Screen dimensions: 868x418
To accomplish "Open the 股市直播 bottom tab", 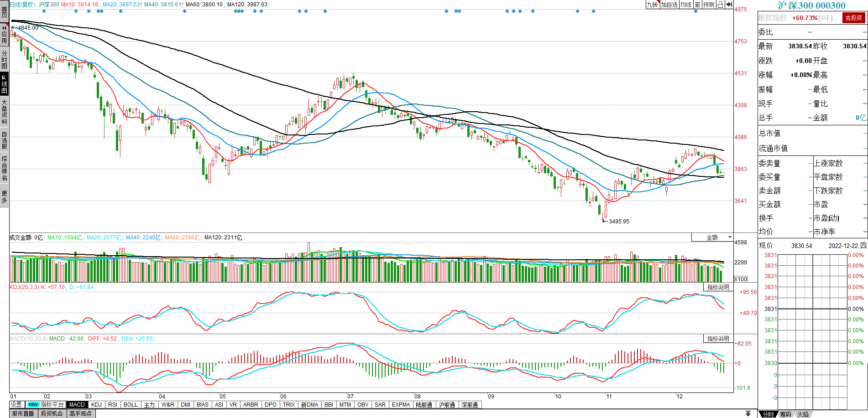I will click(23, 413).
